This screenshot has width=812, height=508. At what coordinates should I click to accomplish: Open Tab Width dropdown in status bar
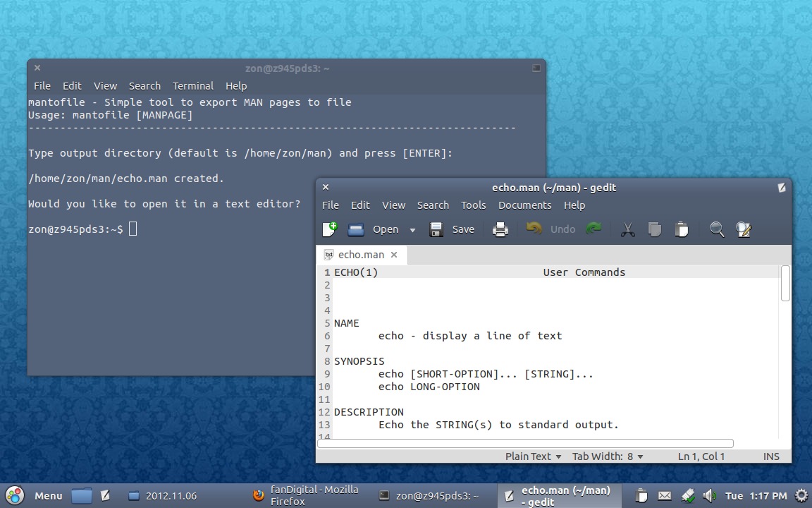[608, 456]
